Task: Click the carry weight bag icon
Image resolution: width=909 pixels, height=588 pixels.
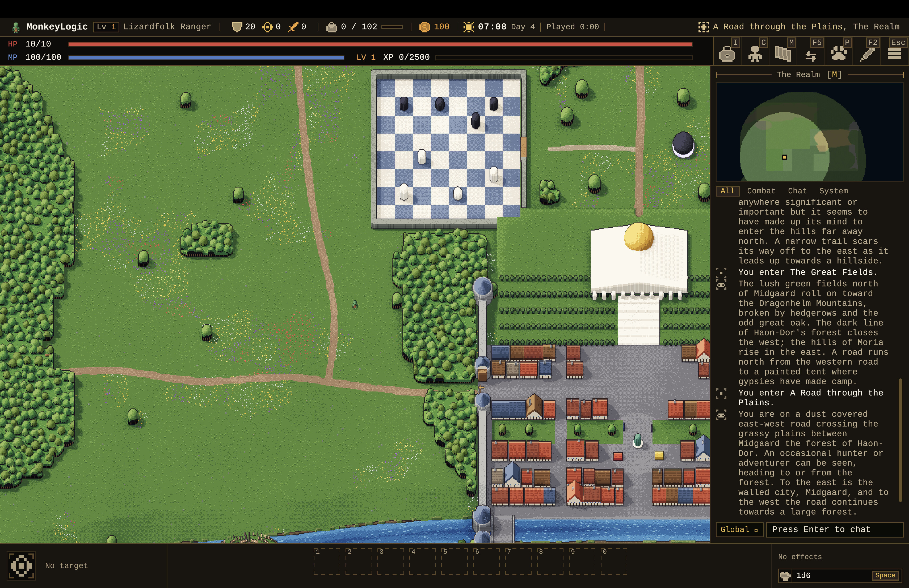Action: [x=331, y=27]
